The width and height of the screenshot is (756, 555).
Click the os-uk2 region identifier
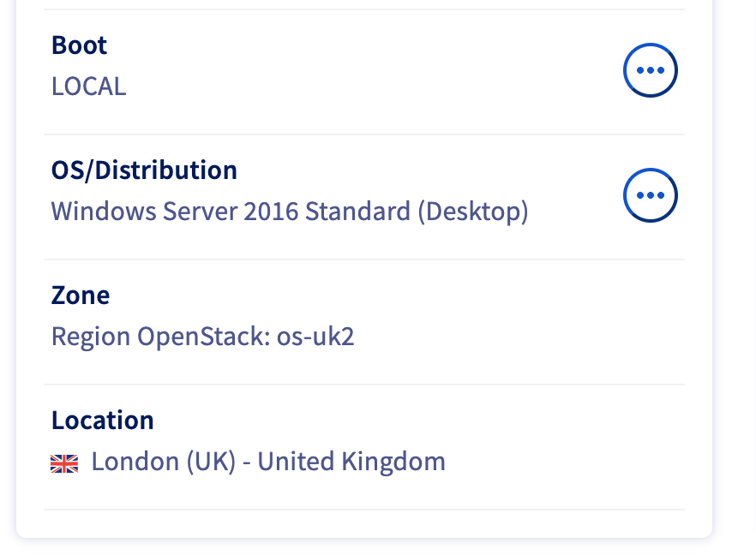[315, 337]
